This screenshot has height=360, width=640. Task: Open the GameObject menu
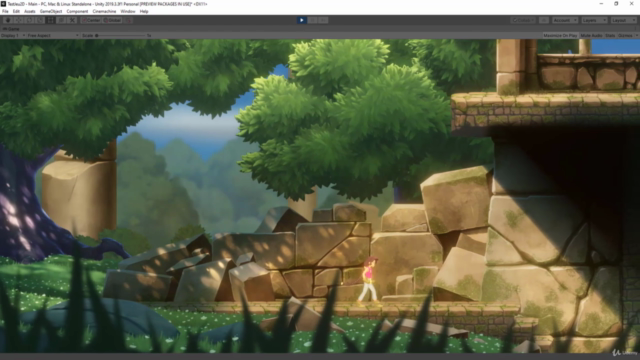point(51,11)
